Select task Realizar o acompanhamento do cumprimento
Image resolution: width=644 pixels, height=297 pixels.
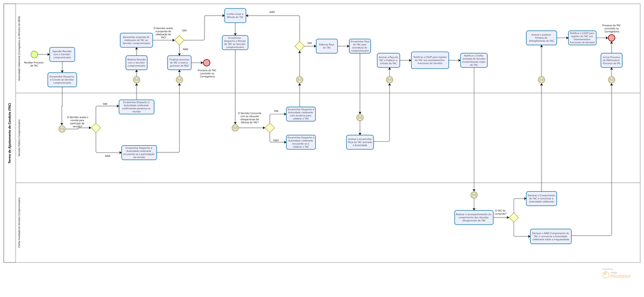click(x=474, y=217)
